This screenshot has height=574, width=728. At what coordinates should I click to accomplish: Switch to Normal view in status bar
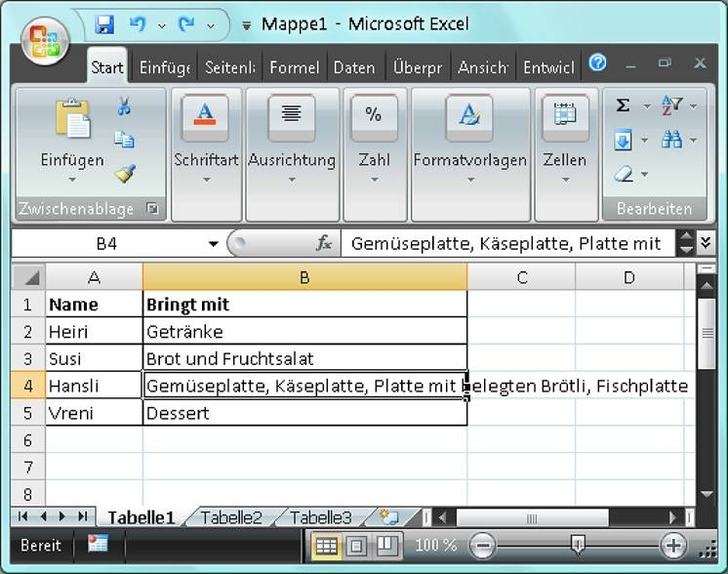pos(325,546)
